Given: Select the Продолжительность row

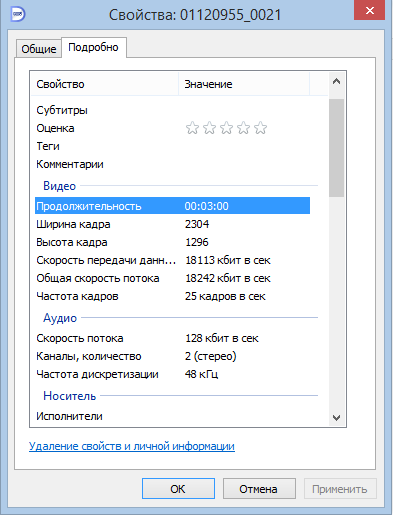Looking at the screenshot, I should pyautogui.click(x=172, y=206).
